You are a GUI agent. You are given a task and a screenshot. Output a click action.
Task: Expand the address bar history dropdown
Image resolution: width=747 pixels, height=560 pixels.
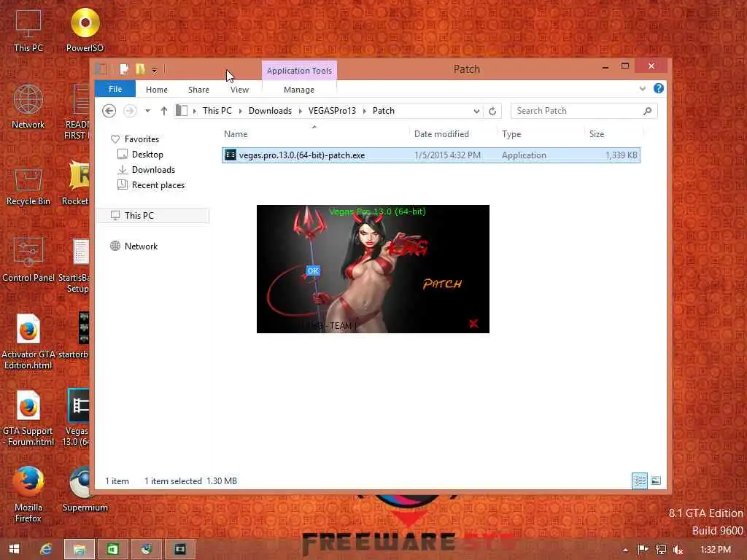pyautogui.click(x=476, y=111)
